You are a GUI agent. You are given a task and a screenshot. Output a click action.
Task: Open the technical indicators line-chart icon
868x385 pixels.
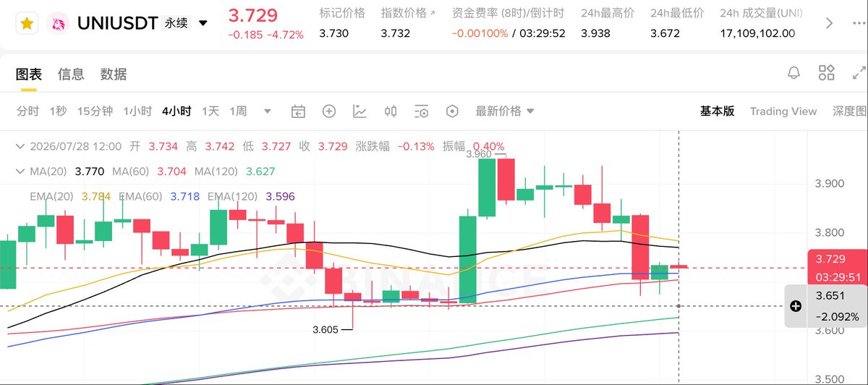[359, 111]
